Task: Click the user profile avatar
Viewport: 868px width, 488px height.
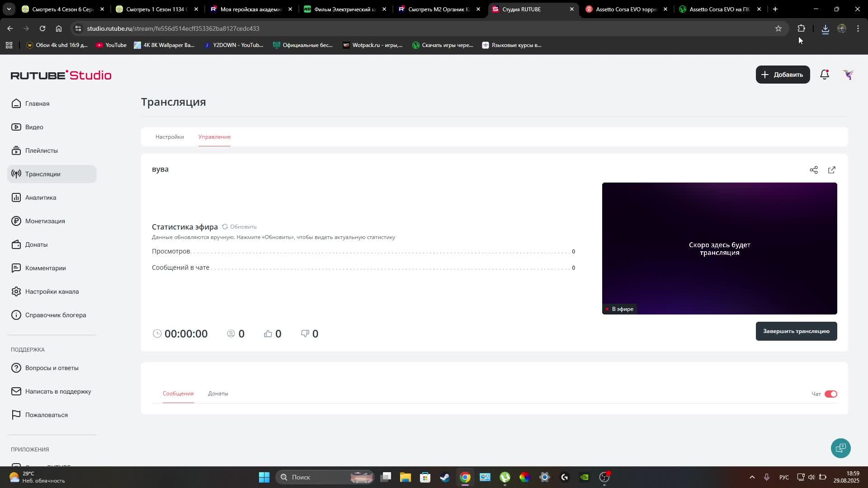Action: [x=848, y=75]
